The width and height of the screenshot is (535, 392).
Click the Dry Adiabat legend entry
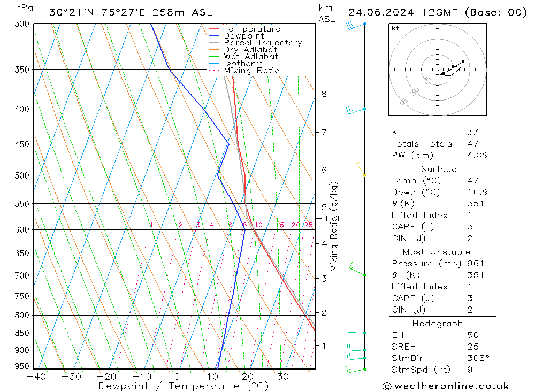(x=242, y=50)
